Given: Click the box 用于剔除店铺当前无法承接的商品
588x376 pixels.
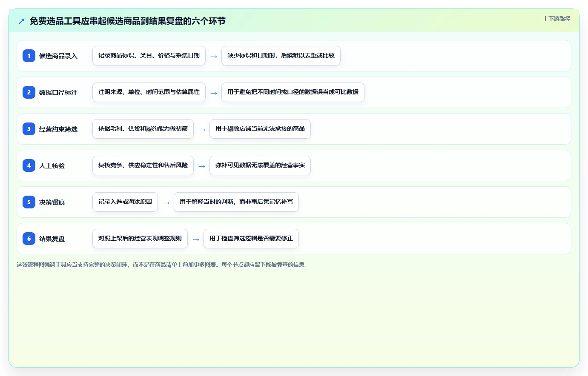Looking at the screenshot, I should pyautogui.click(x=260, y=129).
